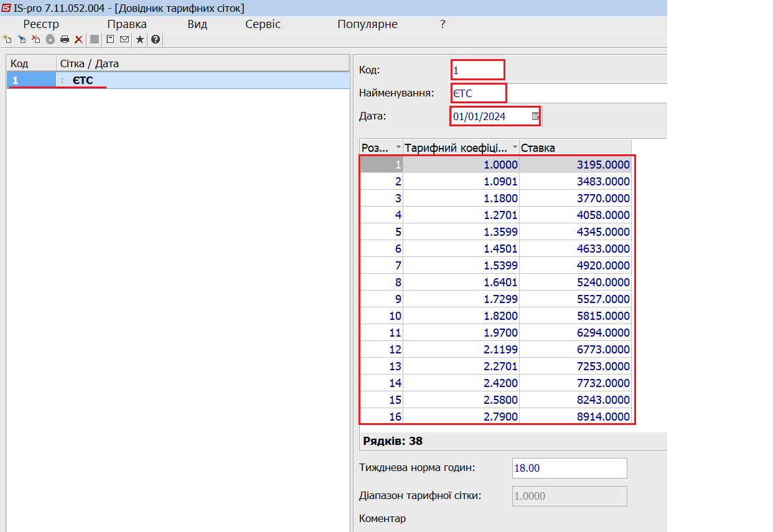Click the question mark help icon
The width and height of the screenshot is (773, 532).
point(156,39)
